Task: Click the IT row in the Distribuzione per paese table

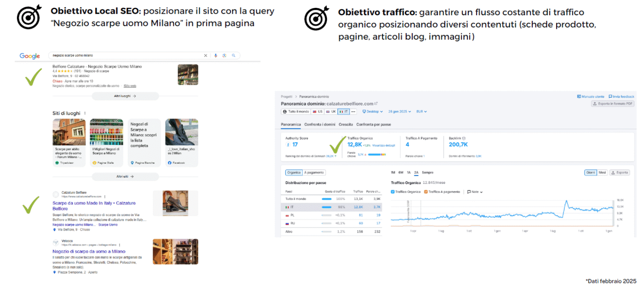Action: (332, 207)
